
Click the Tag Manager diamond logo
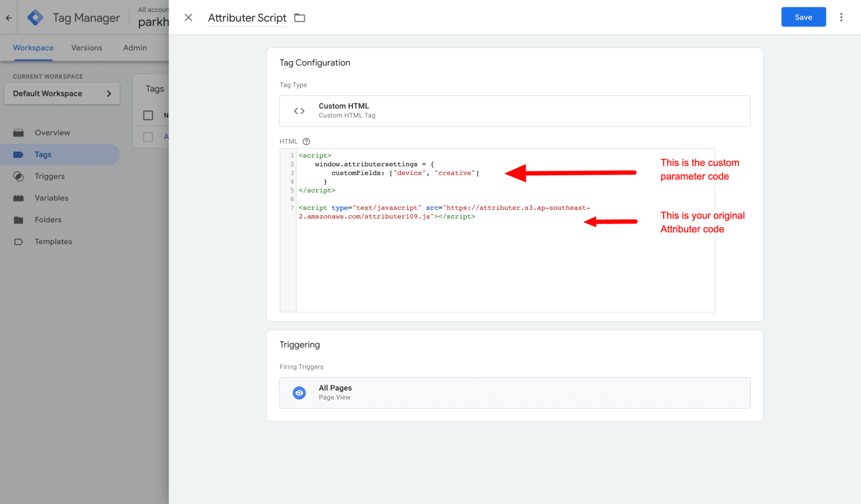35,17
